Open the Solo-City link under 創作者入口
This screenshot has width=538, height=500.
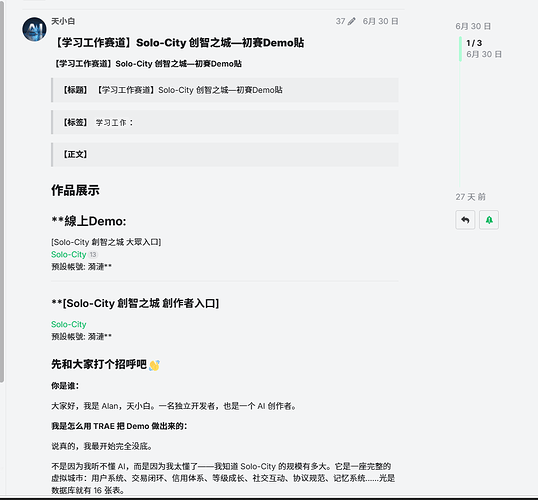tap(69, 324)
